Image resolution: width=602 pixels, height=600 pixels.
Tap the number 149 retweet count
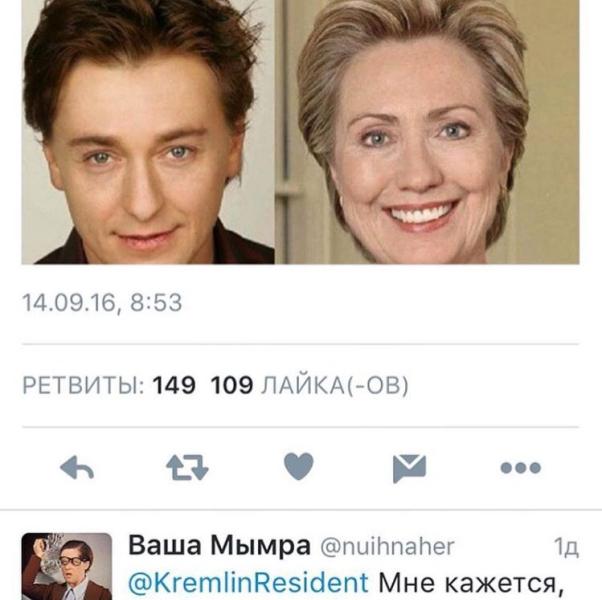174,385
